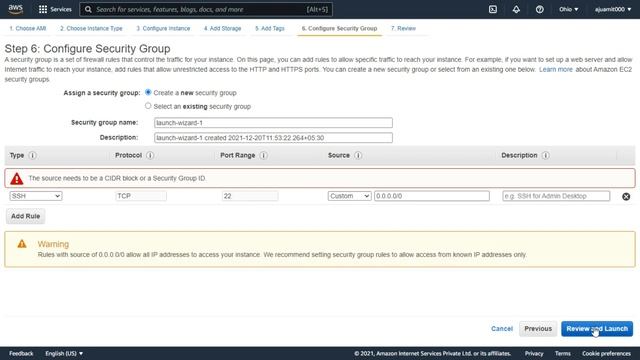640x360 pixels.
Task: Click the Previous button
Action: 538,329
